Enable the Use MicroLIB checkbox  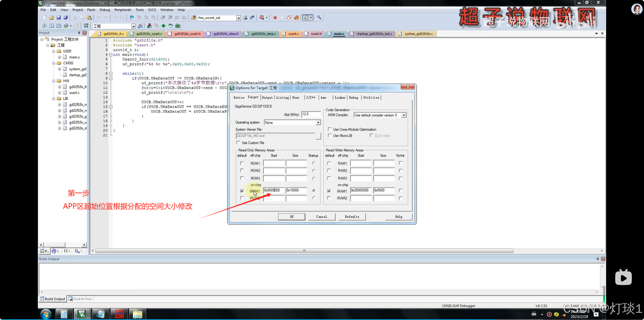330,135
